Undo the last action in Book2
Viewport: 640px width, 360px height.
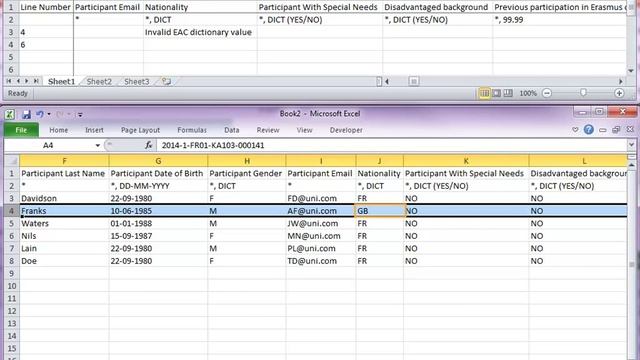pos(40,114)
